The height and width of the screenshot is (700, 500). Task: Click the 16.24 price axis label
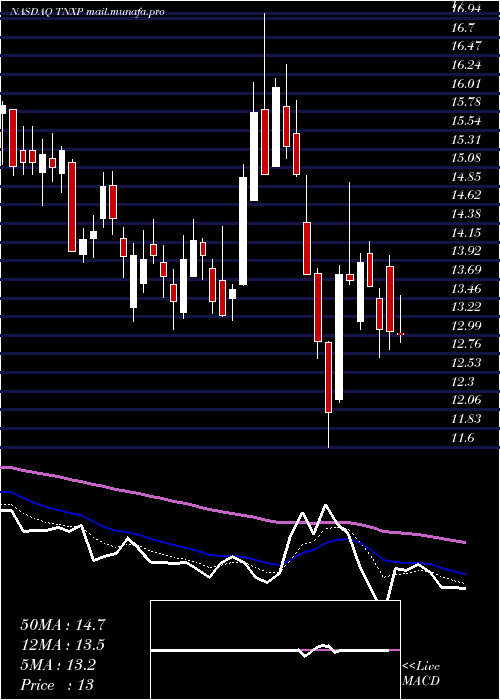pyautogui.click(x=467, y=65)
